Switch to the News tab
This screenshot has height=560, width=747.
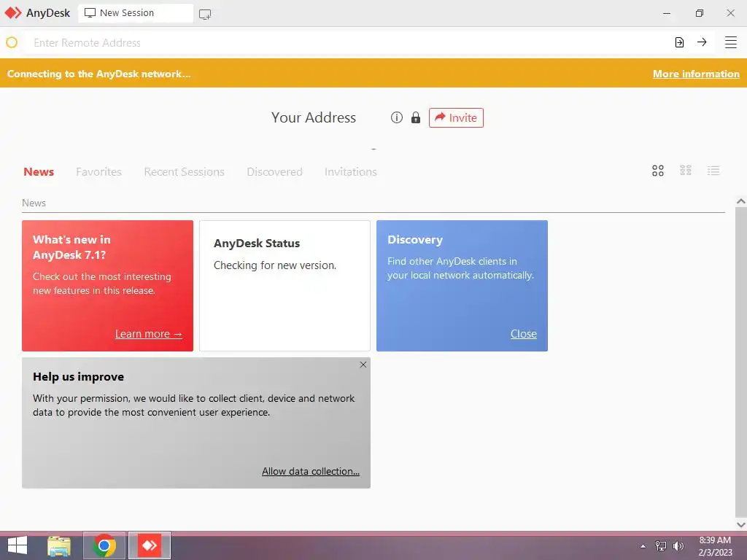pyautogui.click(x=39, y=171)
